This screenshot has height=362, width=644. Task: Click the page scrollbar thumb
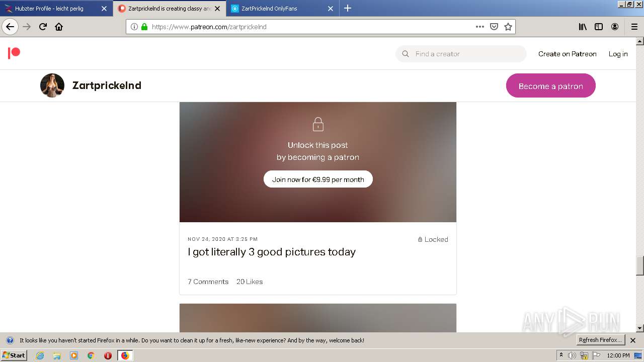coord(640,266)
